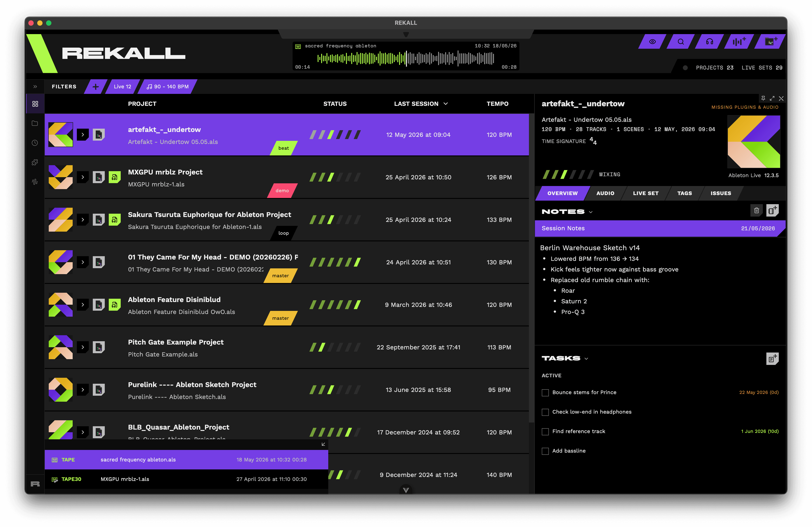
Task: Open the plugins puzzle sidebar icon
Action: tap(35, 162)
